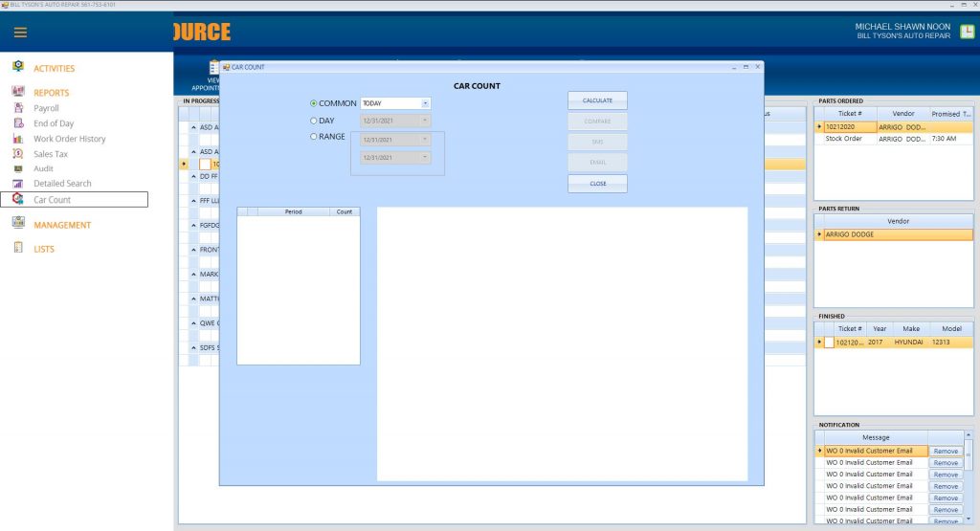Expand the LISTS section in sidebar

[44, 249]
